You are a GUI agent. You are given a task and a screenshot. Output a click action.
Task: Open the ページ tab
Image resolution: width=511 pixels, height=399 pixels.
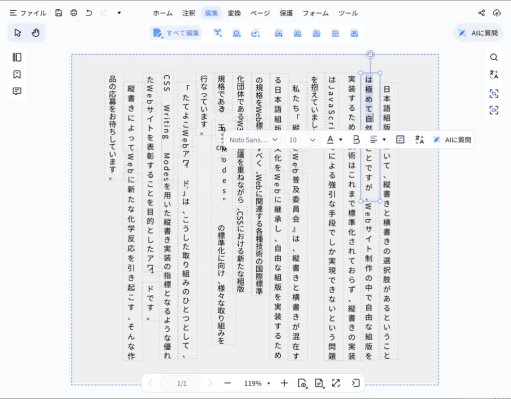260,13
